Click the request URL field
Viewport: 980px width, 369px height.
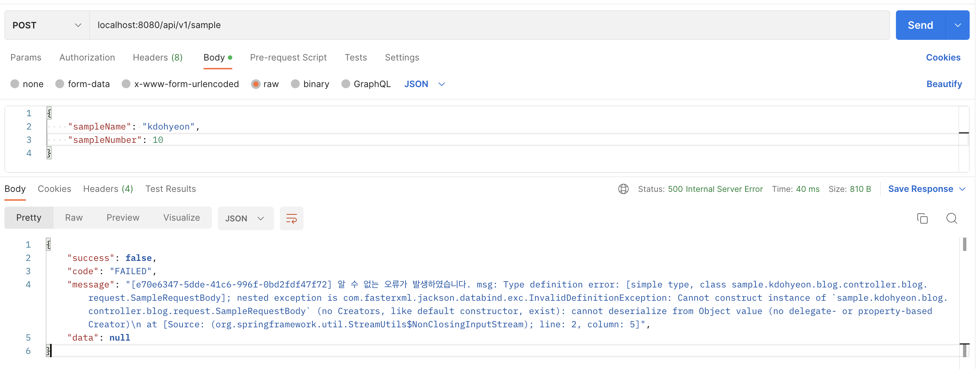(x=490, y=25)
